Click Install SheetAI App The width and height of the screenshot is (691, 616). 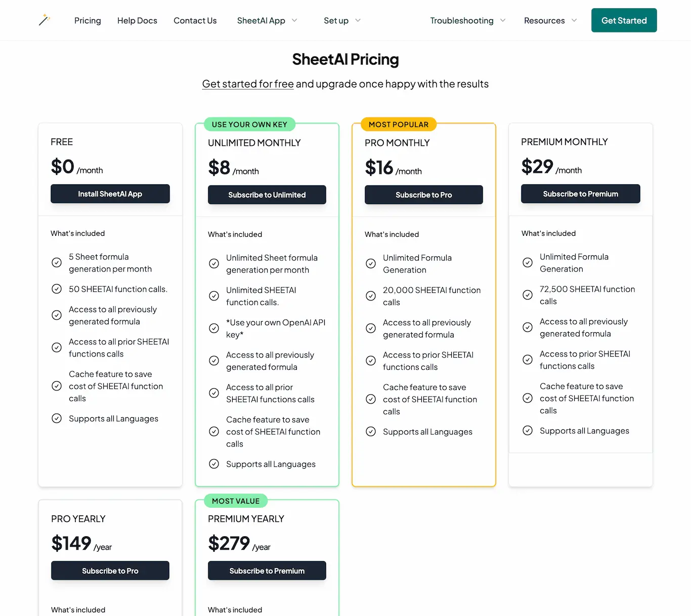[x=110, y=194]
